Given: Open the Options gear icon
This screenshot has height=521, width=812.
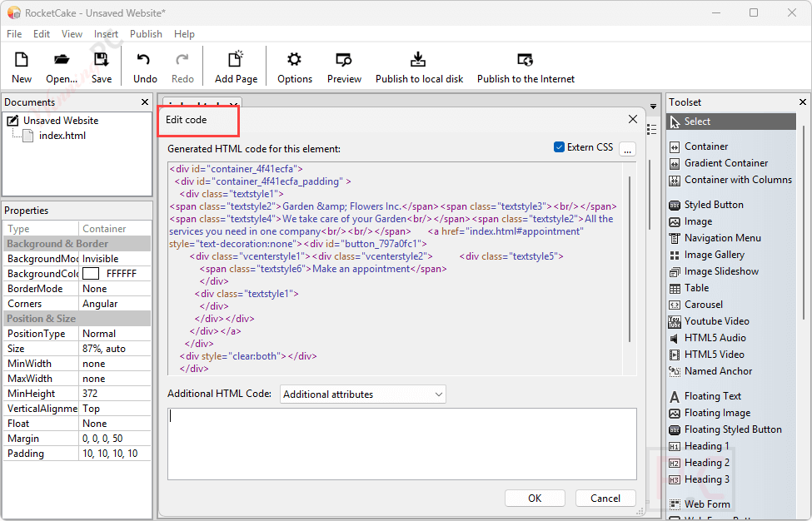Looking at the screenshot, I should pos(294,67).
